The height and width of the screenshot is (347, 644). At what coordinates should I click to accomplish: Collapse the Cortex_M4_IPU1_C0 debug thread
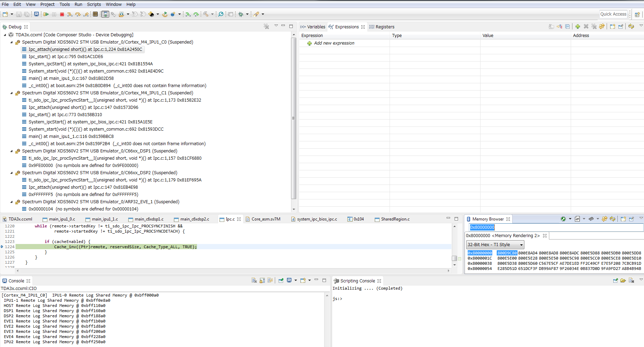(x=12, y=42)
